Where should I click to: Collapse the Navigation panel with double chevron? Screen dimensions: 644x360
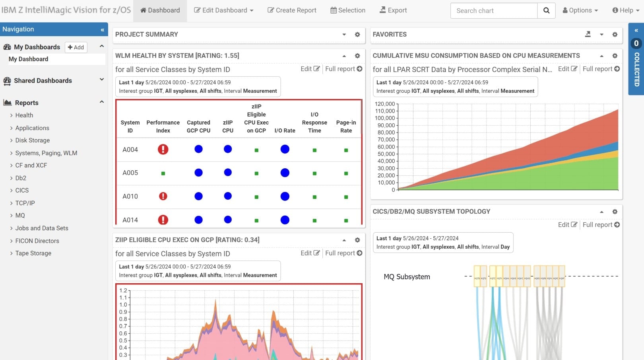[x=102, y=29]
